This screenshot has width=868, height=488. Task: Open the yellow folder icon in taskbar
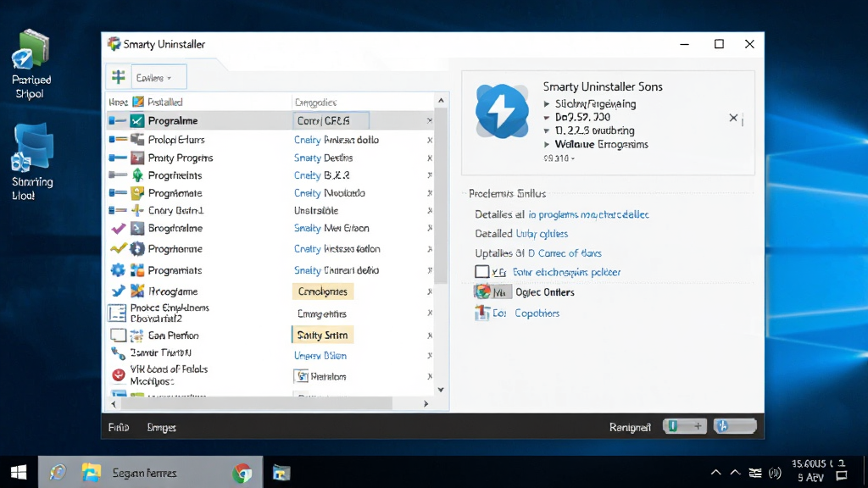(91, 473)
